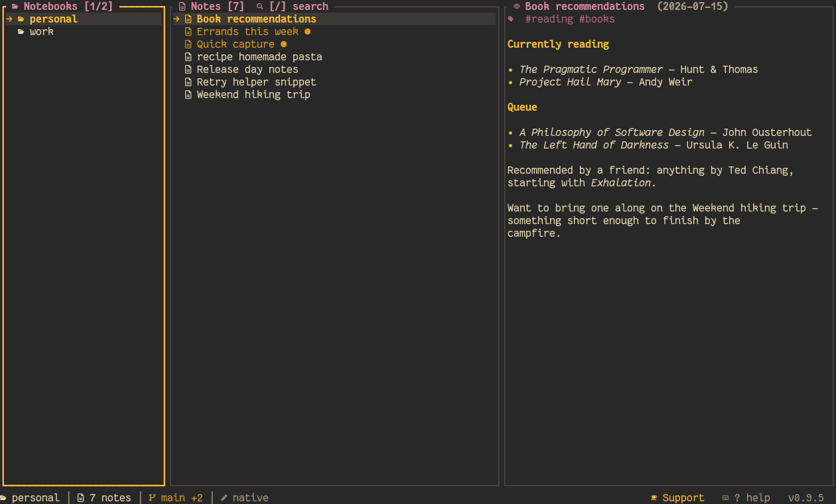Click the document icon in the Notes panel header
Image resolution: width=836 pixels, height=504 pixels.
(x=182, y=7)
